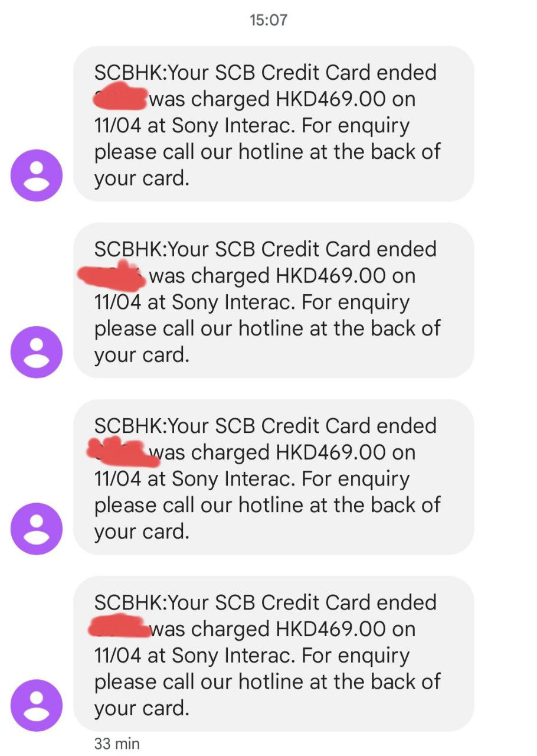Select the fourth SCBHK charge message bubble
Screen dimensions: 537x756
(274, 654)
